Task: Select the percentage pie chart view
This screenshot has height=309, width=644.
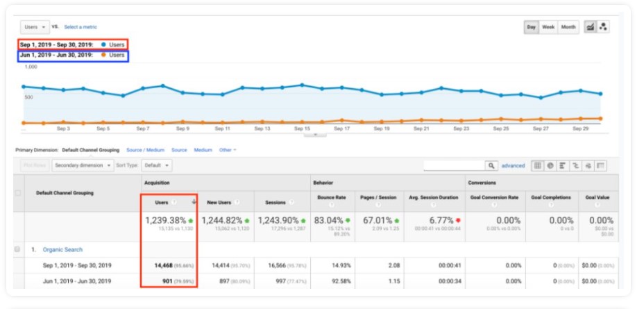Action: (550, 166)
